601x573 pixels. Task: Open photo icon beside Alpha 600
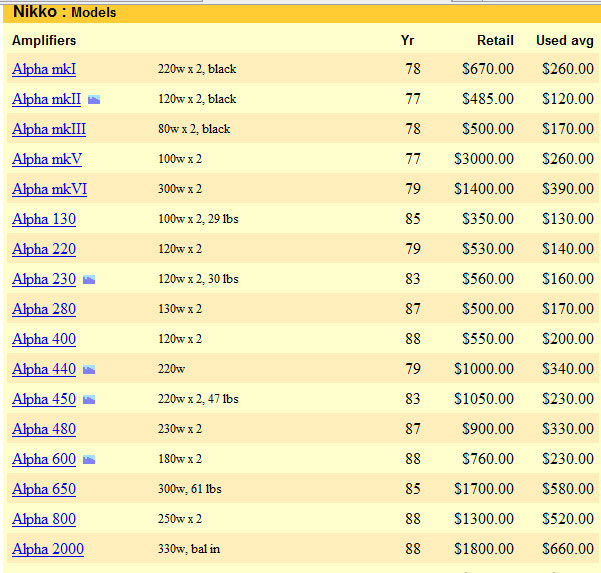(x=89, y=460)
